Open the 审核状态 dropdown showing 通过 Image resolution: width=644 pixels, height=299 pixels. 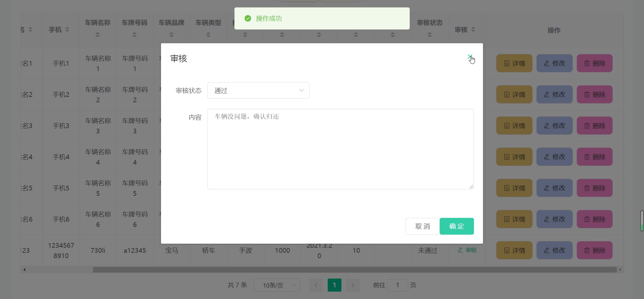point(258,91)
